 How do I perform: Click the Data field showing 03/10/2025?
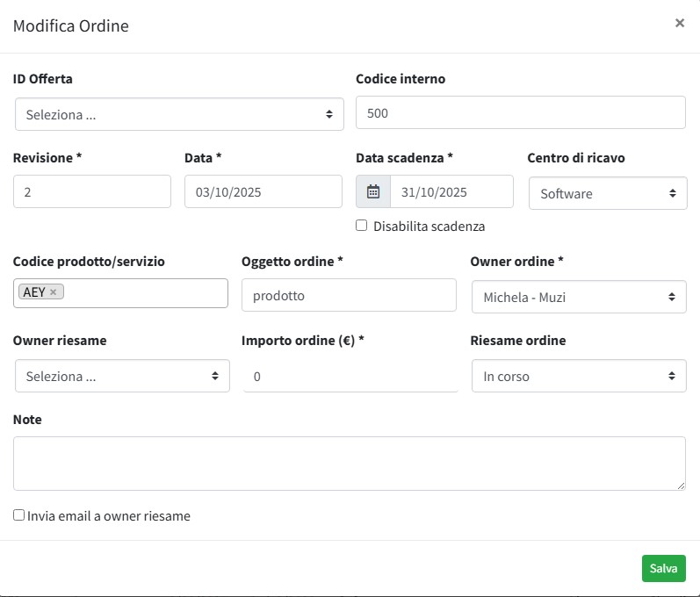tap(263, 191)
